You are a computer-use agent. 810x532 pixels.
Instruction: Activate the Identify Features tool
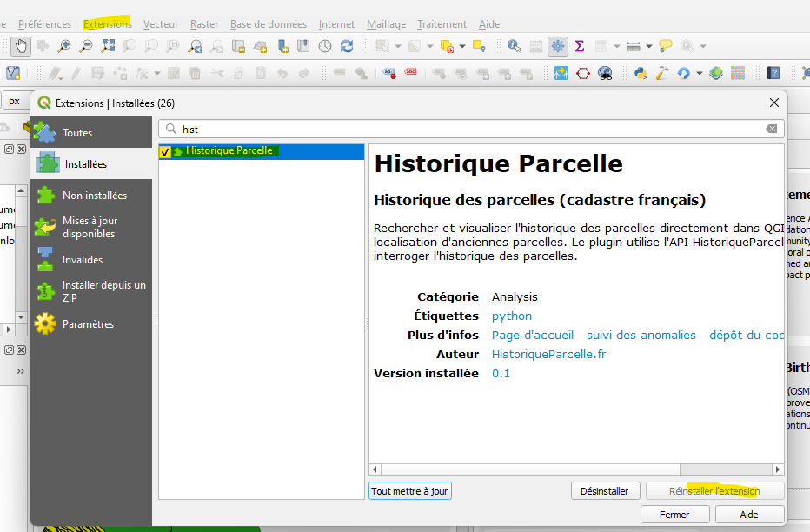[x=514, y=46]
